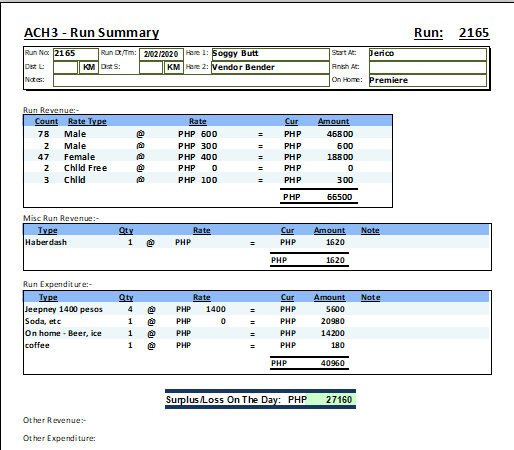
Task: Click the Hare 1 field Soggy Butt
Action: click(270, 54)
